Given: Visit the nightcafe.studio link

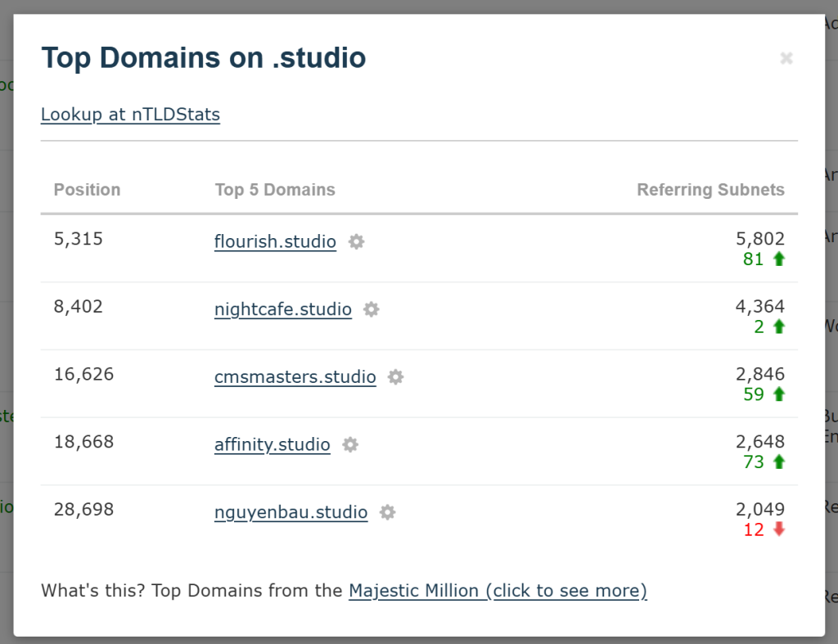Looking at the screenshot, I should point(282,309).
